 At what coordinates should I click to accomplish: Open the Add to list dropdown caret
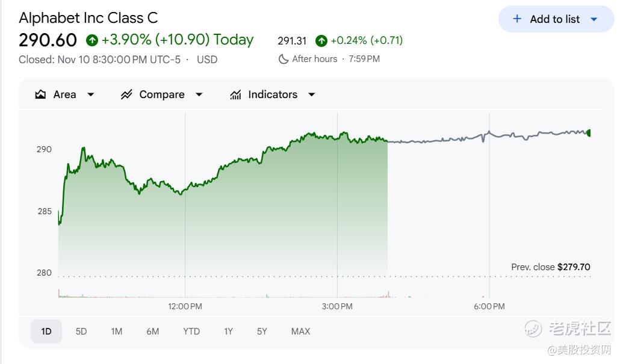(x=594, y=19)
